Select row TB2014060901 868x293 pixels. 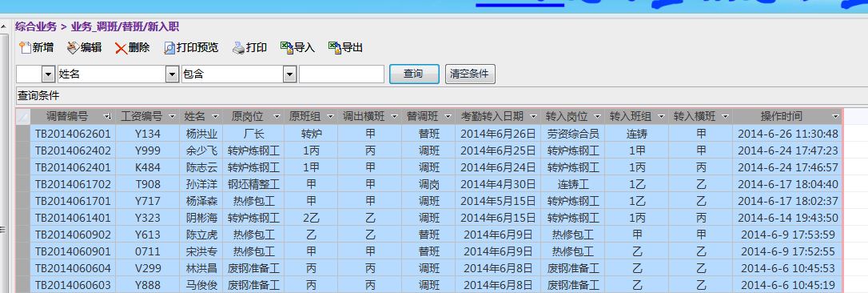pos(429,251)
